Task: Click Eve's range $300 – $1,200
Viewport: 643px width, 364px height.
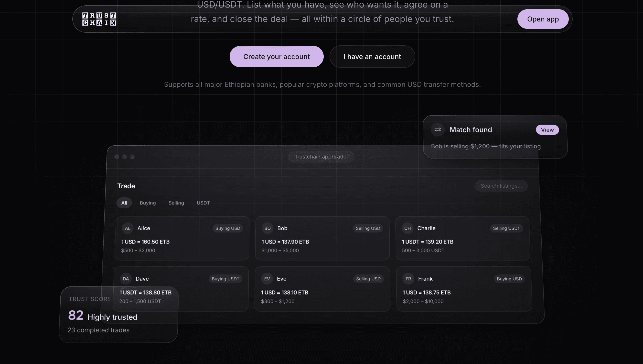Action: tap(278, 302)
